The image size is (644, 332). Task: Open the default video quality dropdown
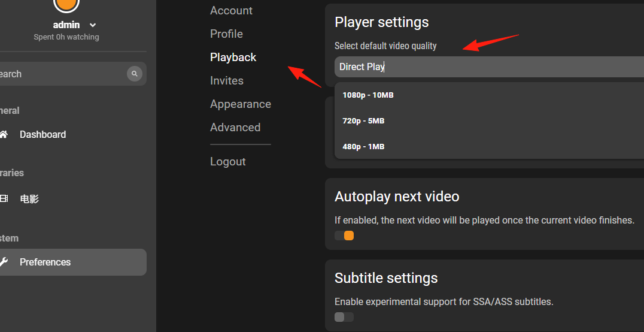(x=489, y=67)
